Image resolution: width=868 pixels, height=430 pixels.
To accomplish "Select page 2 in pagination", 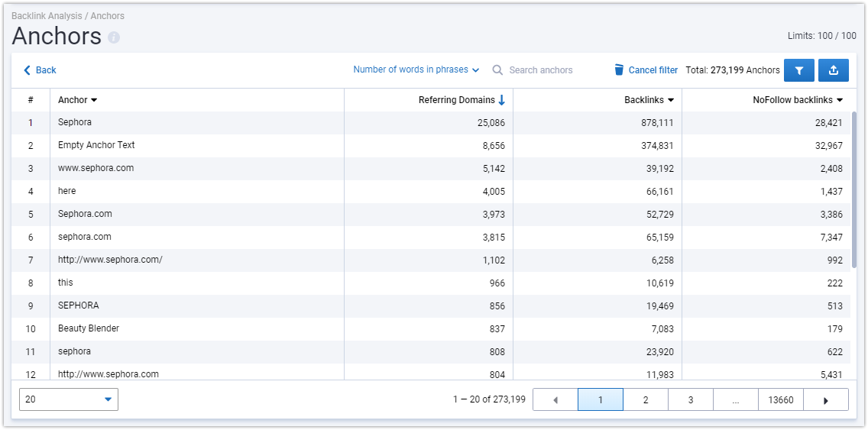I will 646,399.
